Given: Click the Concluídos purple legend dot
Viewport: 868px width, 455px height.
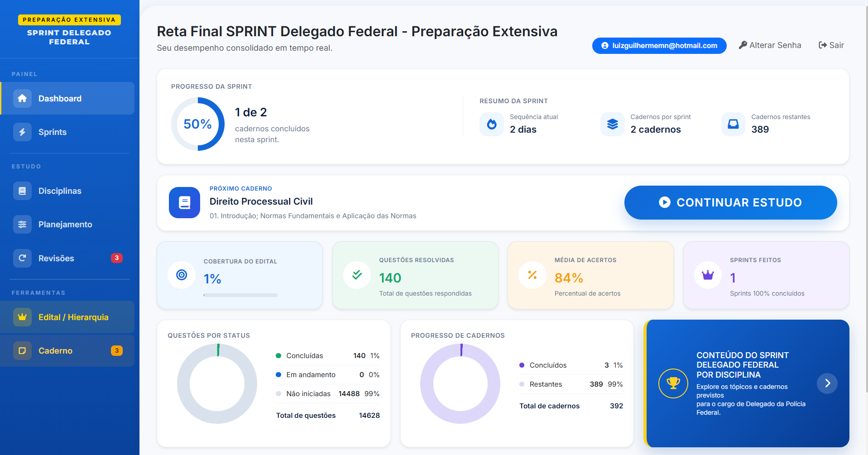Looking at the screenshot, I should [x=522, y=365].
